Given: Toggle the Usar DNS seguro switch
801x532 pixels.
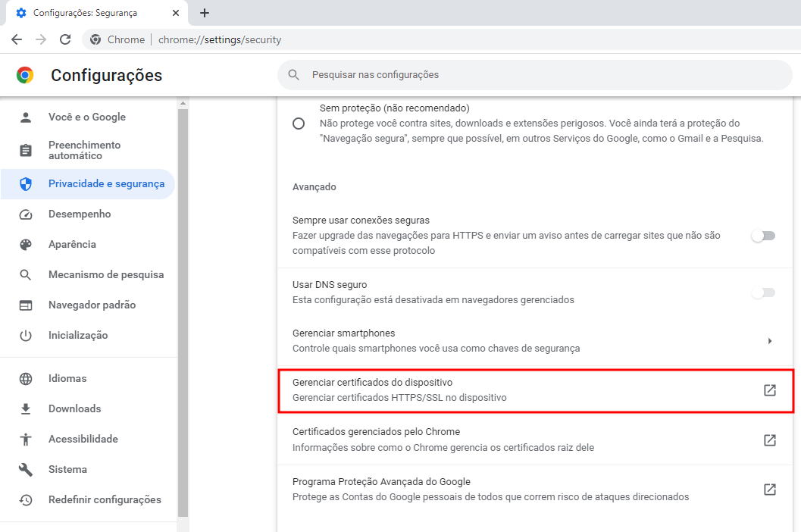Looking at the screenshot, I should click(x=763, y=293).
